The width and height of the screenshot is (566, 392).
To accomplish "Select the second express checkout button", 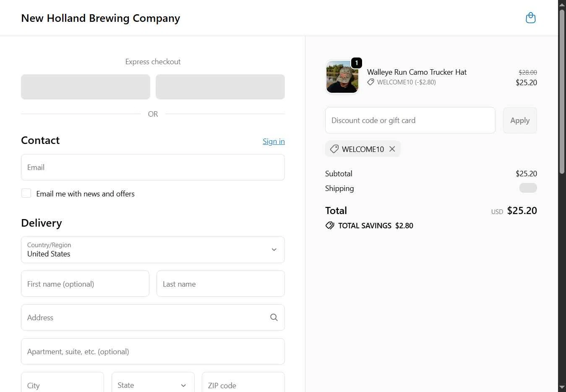I will [220, 87].
